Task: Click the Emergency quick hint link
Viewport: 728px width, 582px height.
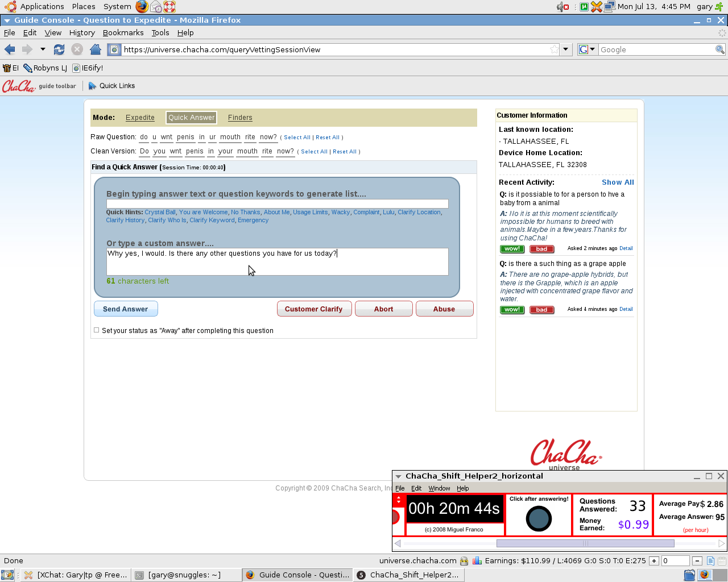Action: point(253,220)
